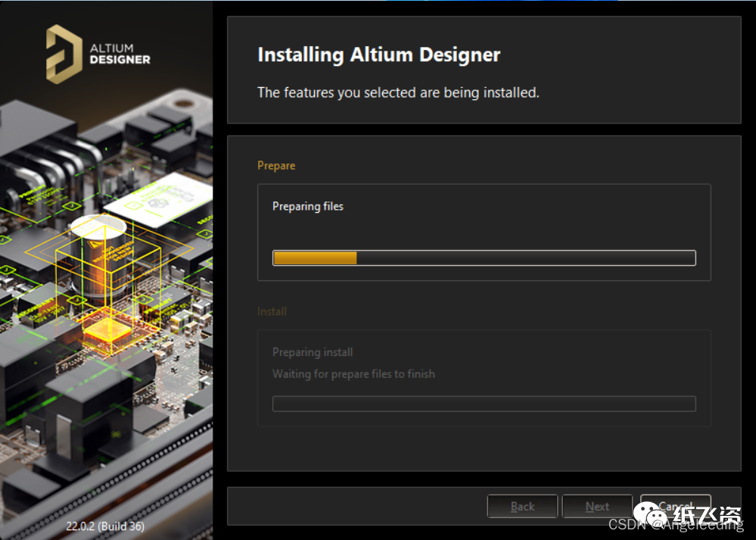
Task: Click the 'Preparing install' status text
Action: [x=313, y=352]
